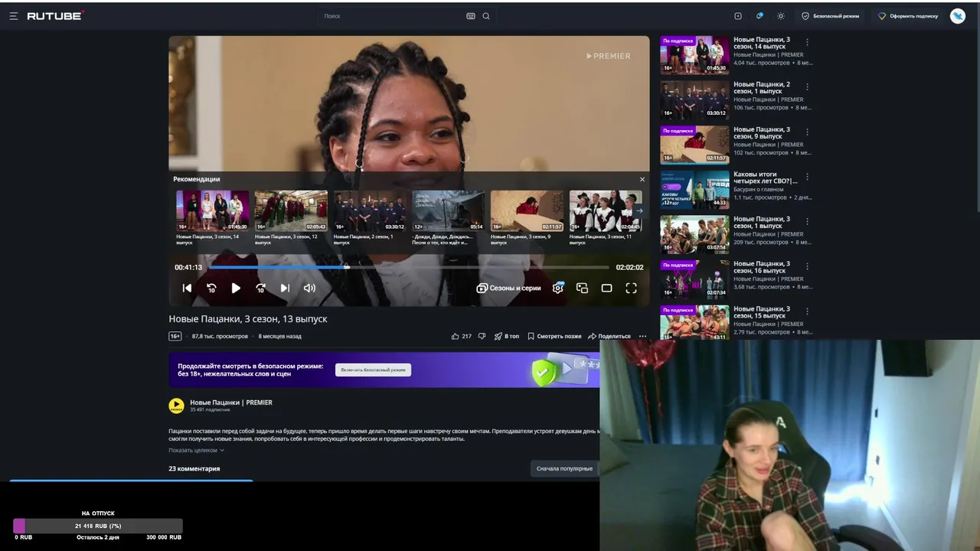
Task: Open more actions menu under video
Action: [642, 336]
